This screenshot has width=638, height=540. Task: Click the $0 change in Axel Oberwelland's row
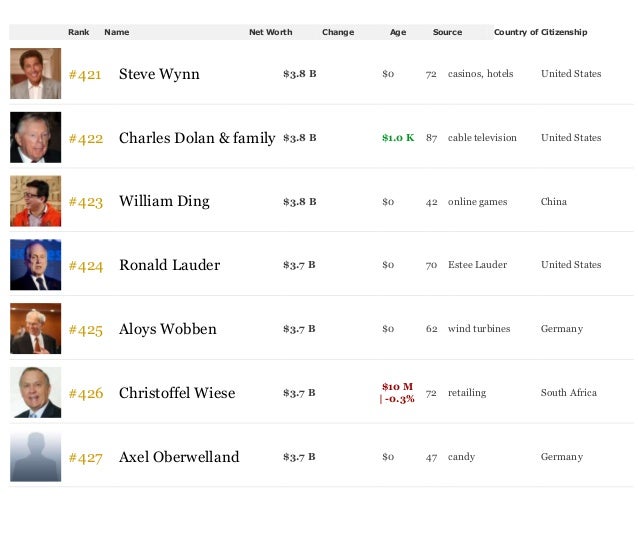(388, 457)
